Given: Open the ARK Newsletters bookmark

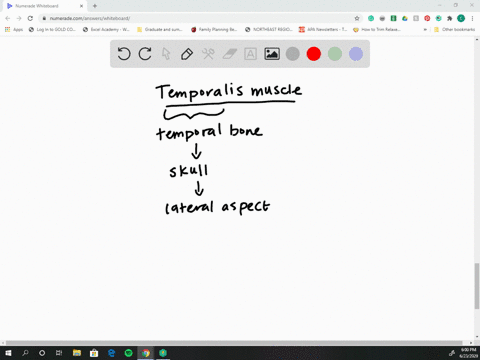Looking at the screenshot, I should coord(323,29).
